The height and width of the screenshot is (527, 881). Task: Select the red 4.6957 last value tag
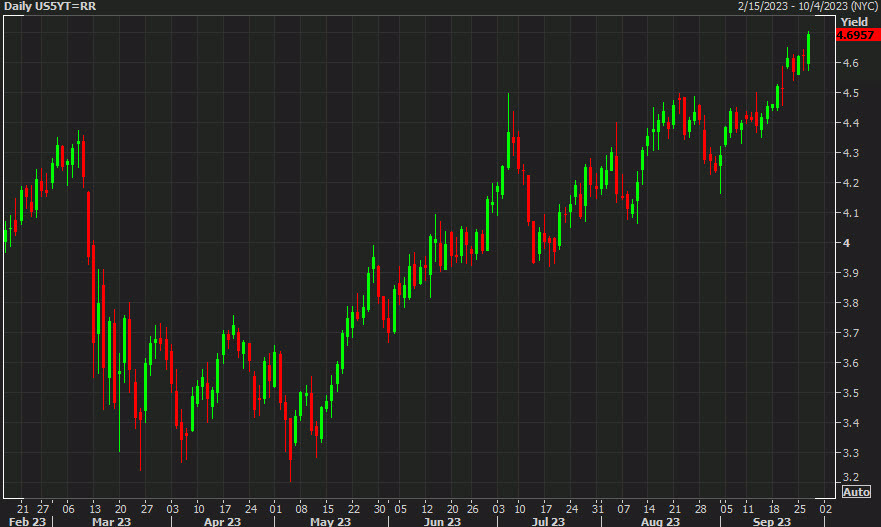click(x=857, y=35)
